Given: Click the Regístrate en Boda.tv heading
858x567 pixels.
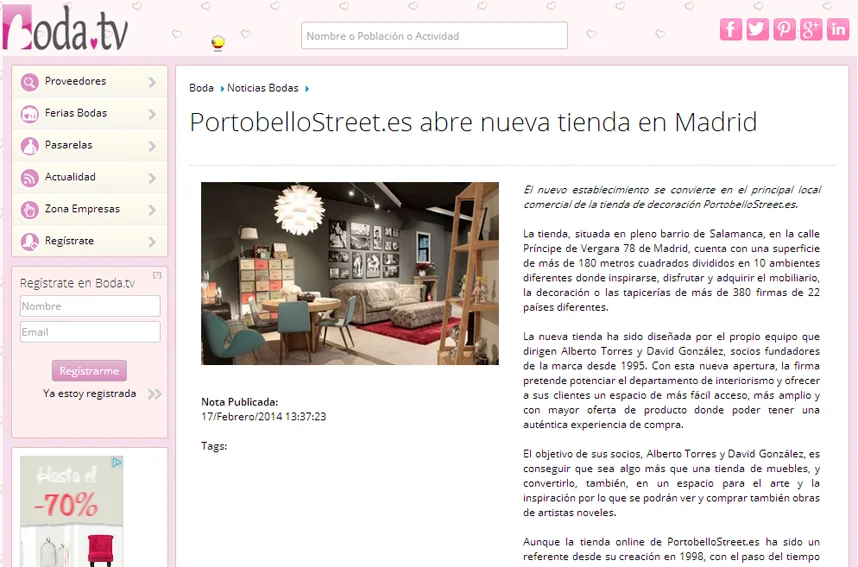Looking at the screenshot, I should tap(77, 283).
